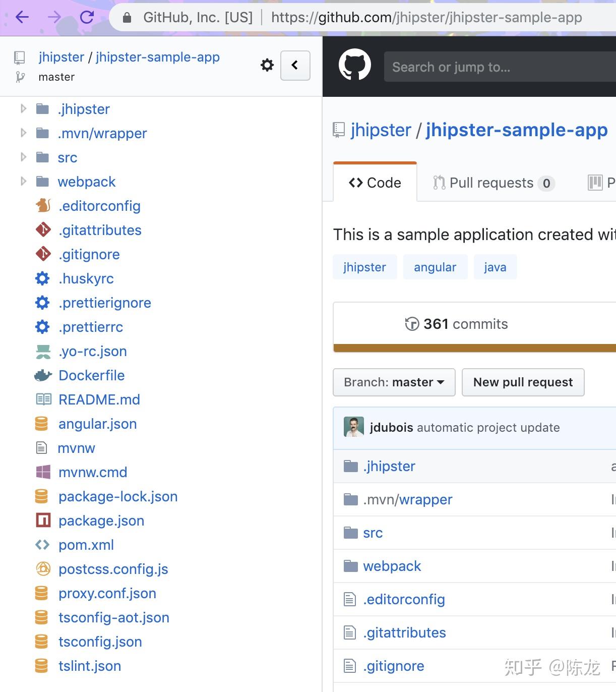
Task: Click jdubois avatar thumbnail
Action: (x=353, y=427)
